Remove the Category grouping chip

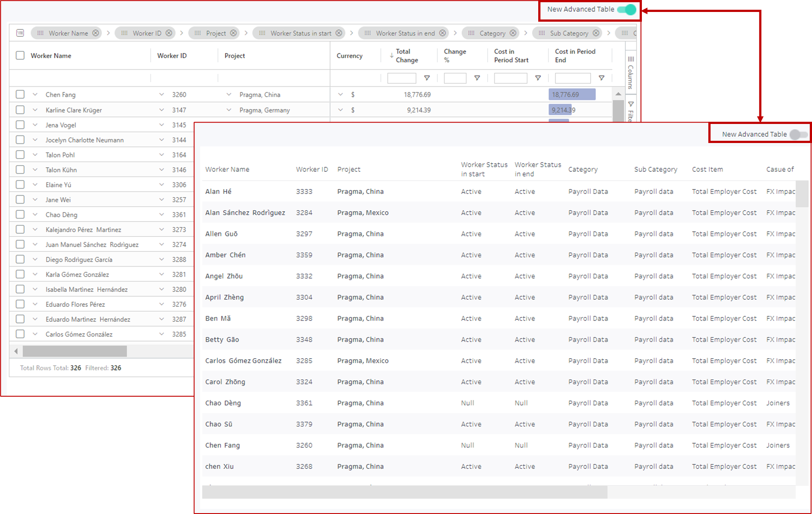[513, 33]
